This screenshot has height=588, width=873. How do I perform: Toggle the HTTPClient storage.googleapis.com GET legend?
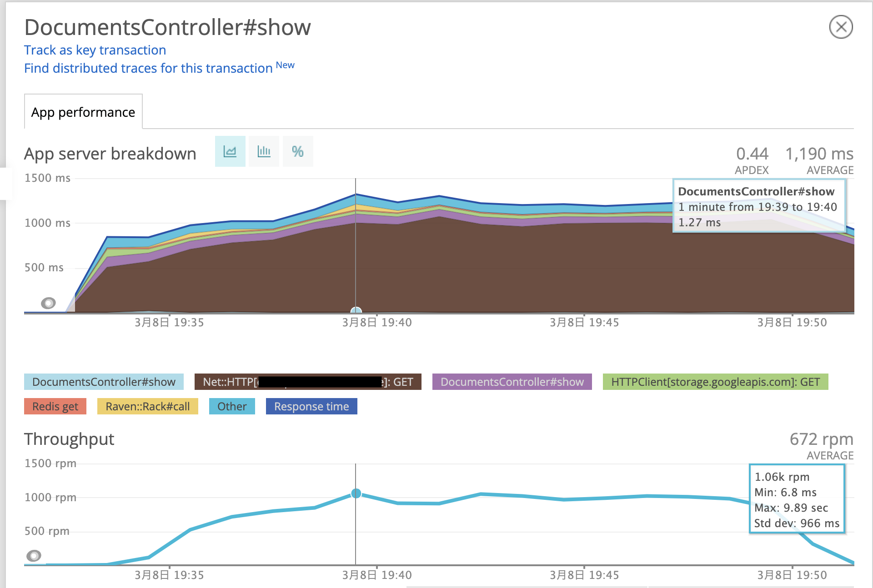click(x=715, y=382)
